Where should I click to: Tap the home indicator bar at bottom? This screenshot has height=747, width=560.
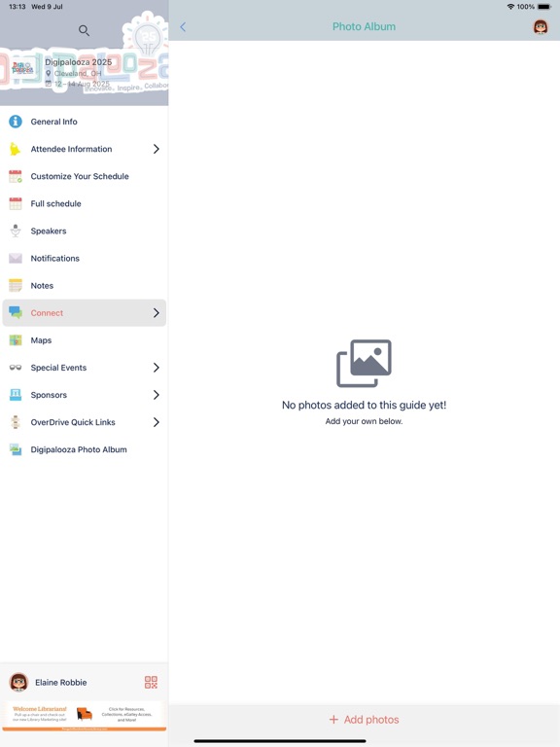(x=280, y=741)
